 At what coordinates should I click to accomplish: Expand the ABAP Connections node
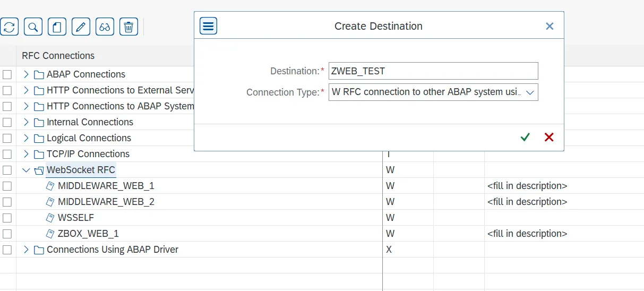26,74
